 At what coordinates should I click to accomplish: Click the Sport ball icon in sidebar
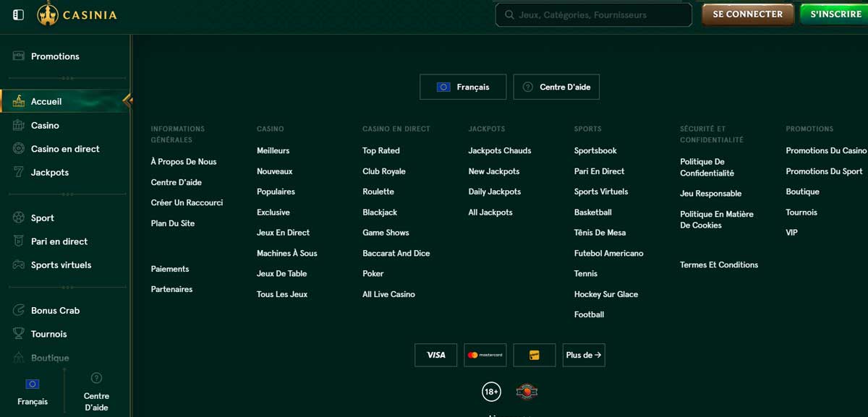[x=19, y=218]
